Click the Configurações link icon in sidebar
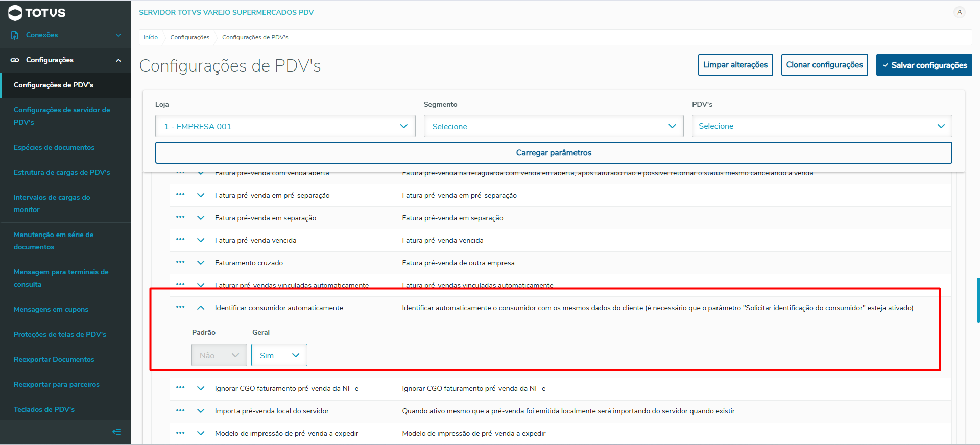Screen dimensions: 980x445 point(15,60)
